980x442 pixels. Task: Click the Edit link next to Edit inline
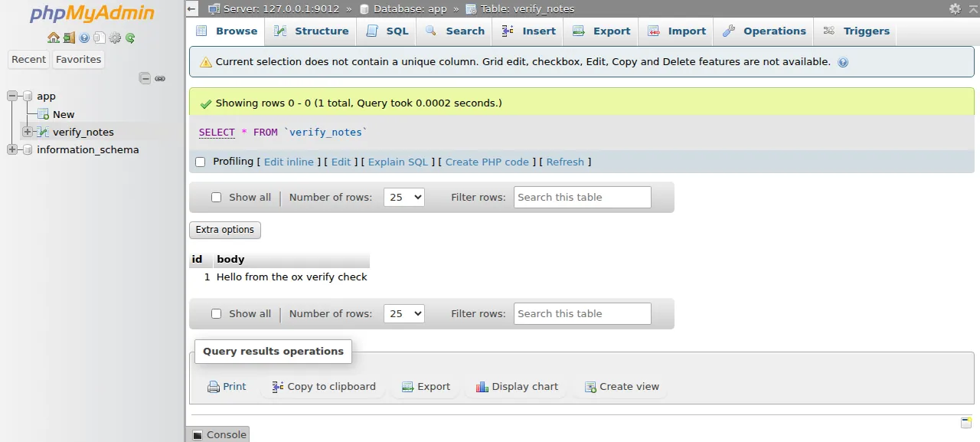[x=341, y=162]
